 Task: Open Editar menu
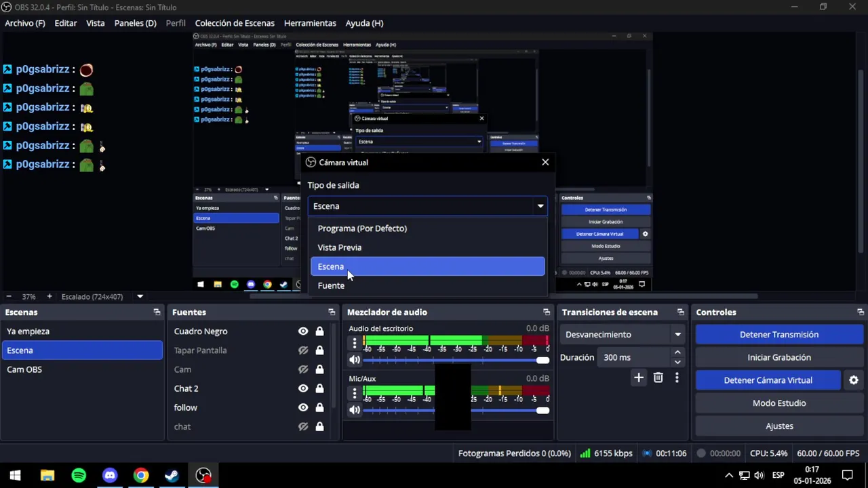66,23
